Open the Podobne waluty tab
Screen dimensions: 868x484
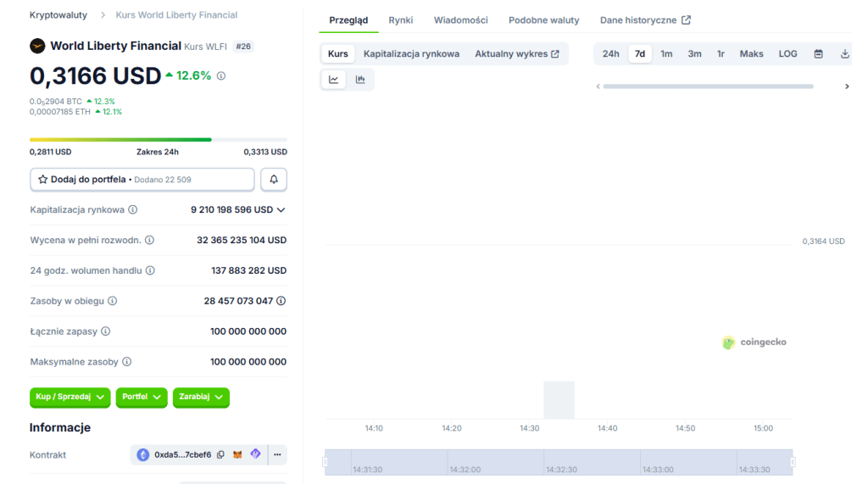click(x=543, y=20)
